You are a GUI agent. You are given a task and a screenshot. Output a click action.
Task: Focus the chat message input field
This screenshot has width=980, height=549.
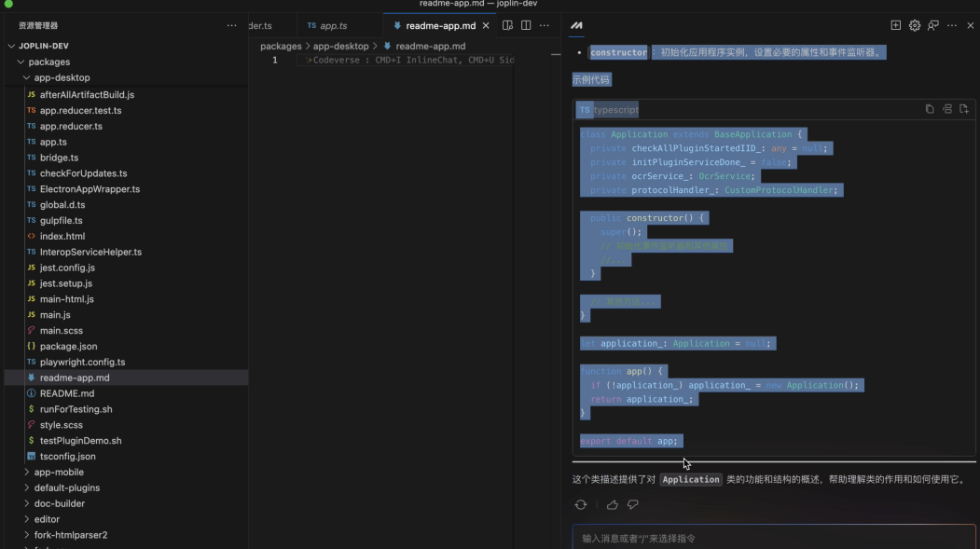(x=774, y=538)
